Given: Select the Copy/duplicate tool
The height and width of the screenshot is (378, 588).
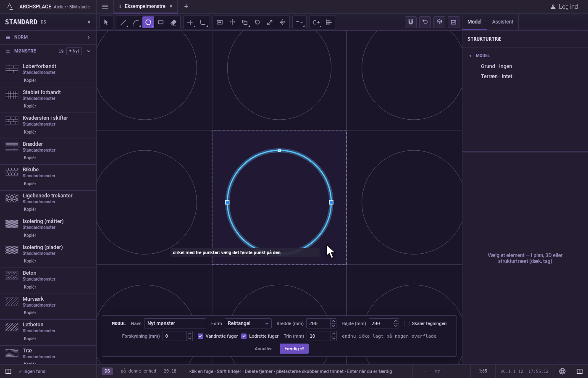Looking at the screenshot, I should 245,22.
